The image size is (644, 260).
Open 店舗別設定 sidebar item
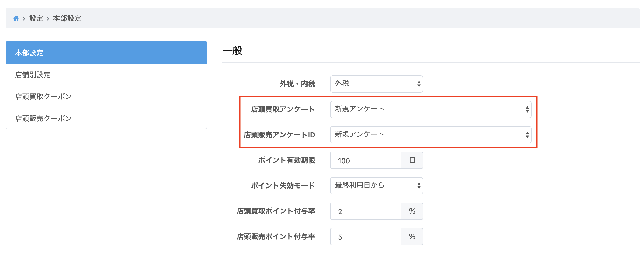point(106,75)
